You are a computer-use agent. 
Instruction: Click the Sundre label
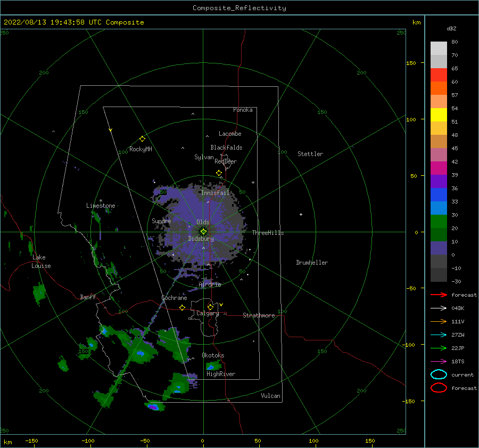click(x=161, y=221)
